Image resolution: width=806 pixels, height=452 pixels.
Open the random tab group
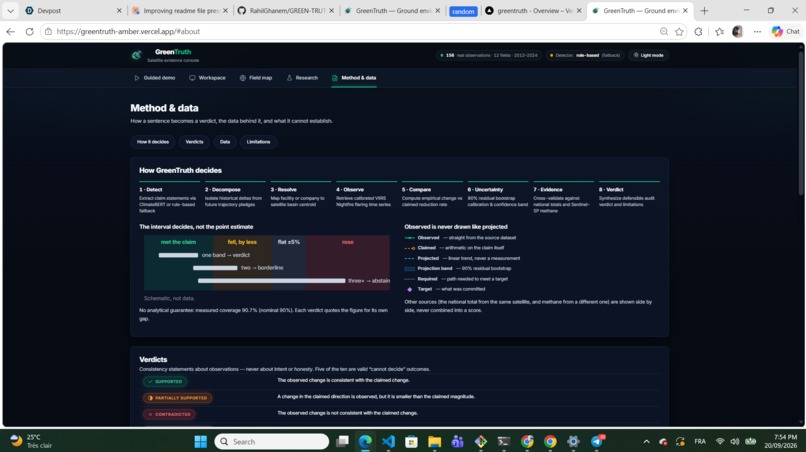[x=463, y=11]
